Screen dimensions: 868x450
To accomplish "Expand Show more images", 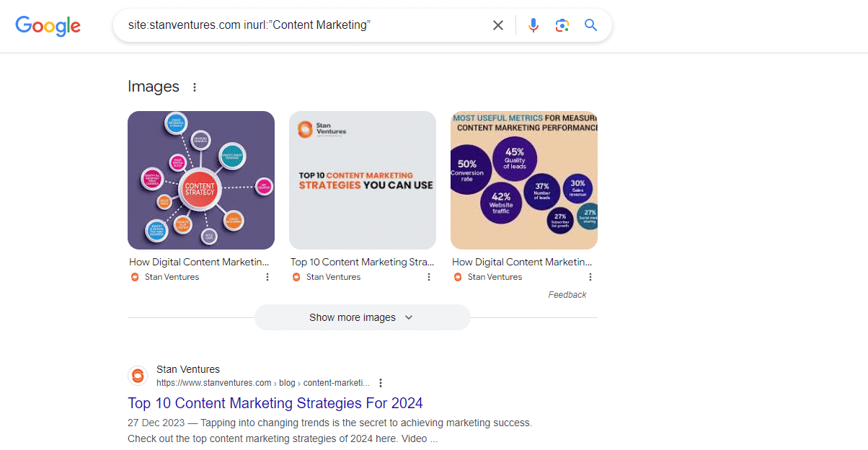I will coord(363,317).
